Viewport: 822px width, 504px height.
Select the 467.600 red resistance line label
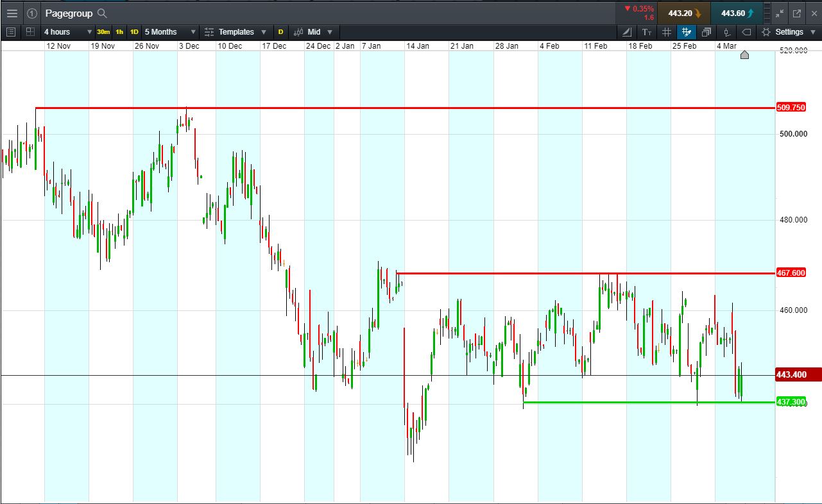pos(791,273)
